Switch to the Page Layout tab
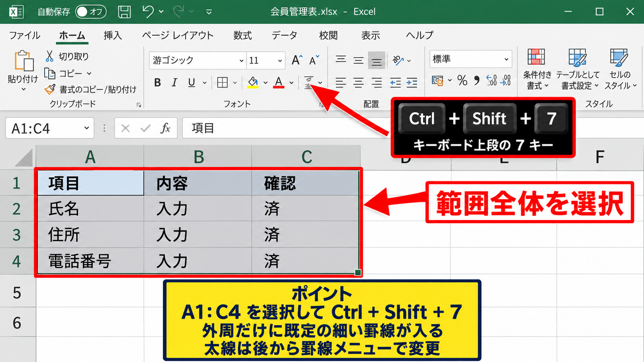644x362 pixels. (x=178, y=35)
